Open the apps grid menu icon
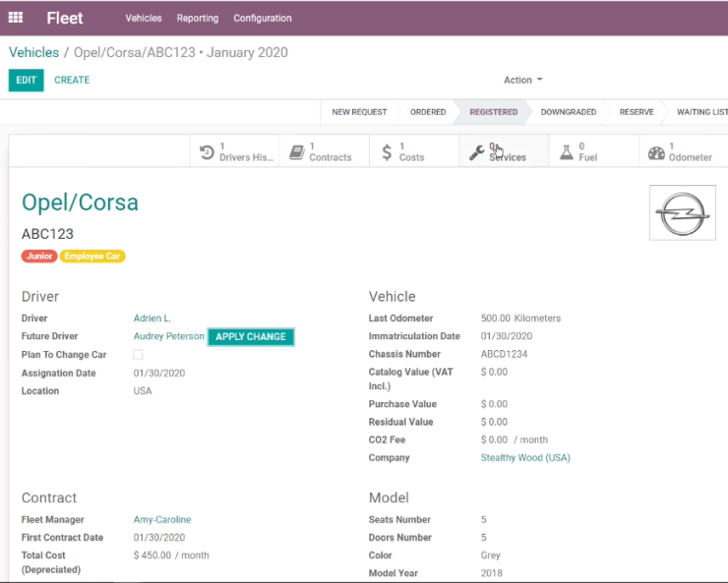728x583 pixels. pos(16,18)
